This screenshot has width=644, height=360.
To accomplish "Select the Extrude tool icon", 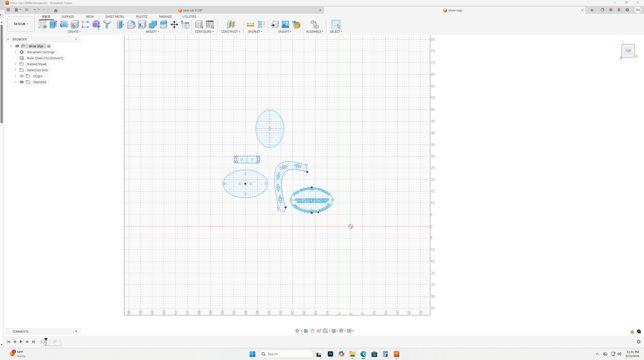I will pos(53,24).
